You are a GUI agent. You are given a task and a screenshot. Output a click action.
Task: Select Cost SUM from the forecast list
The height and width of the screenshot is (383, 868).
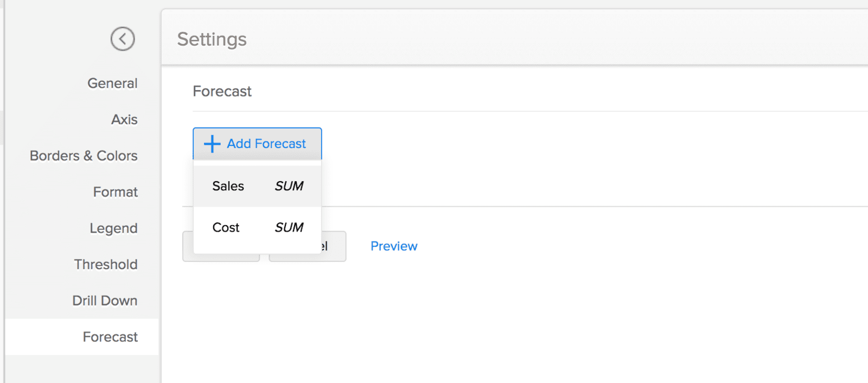pos(255,227)
